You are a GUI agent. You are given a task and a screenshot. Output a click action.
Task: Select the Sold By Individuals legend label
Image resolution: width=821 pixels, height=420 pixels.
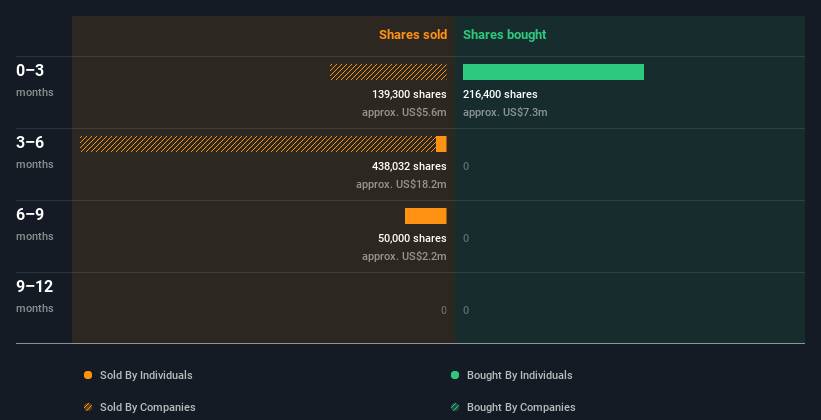pyautogui.click(x=146, y=375)
